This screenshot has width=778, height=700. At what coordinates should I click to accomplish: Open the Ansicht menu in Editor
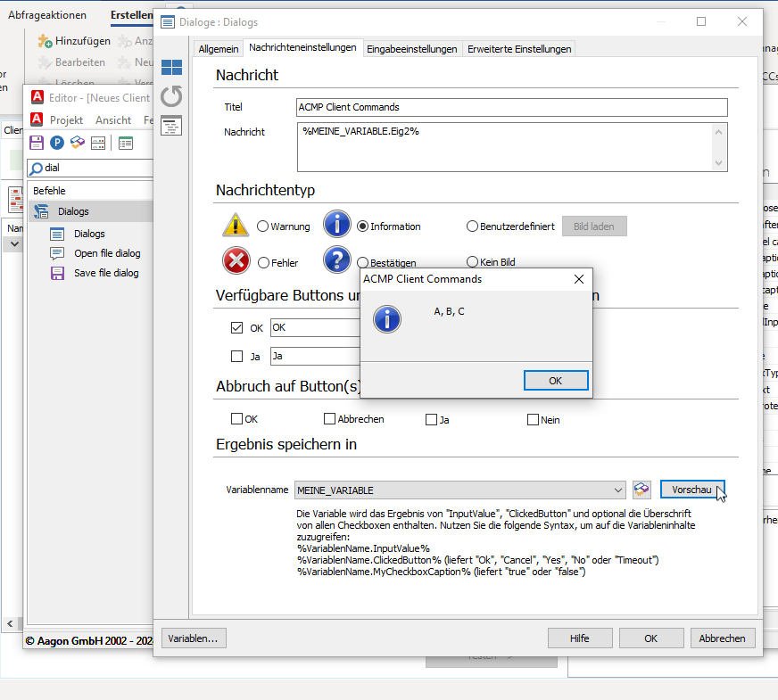point(113,120)
